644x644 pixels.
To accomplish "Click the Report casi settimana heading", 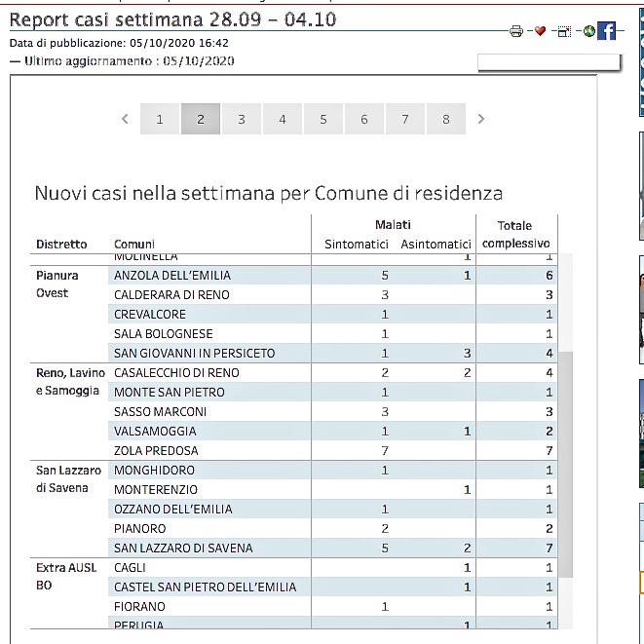I will [172, 19].
